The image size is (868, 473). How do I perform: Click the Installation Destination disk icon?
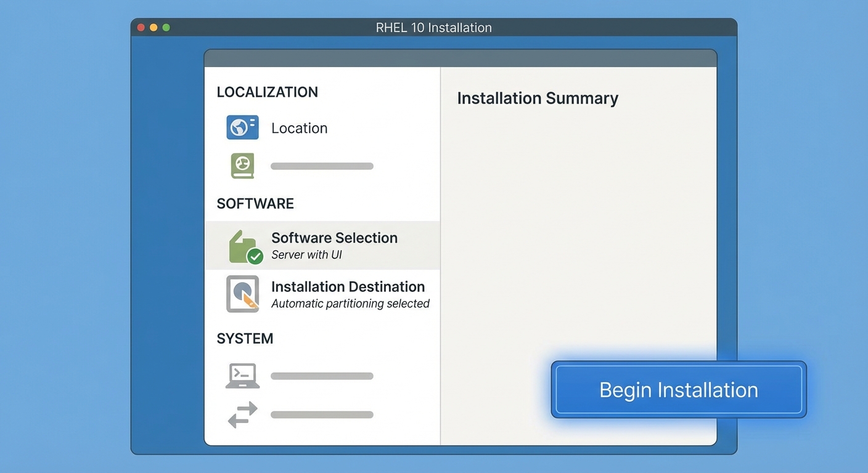pos(242,294)
